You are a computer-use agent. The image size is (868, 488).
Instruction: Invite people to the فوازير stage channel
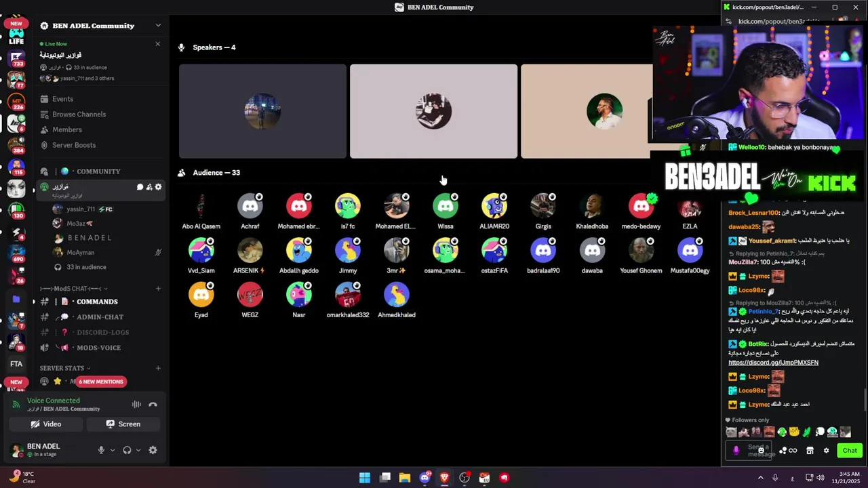149,187
